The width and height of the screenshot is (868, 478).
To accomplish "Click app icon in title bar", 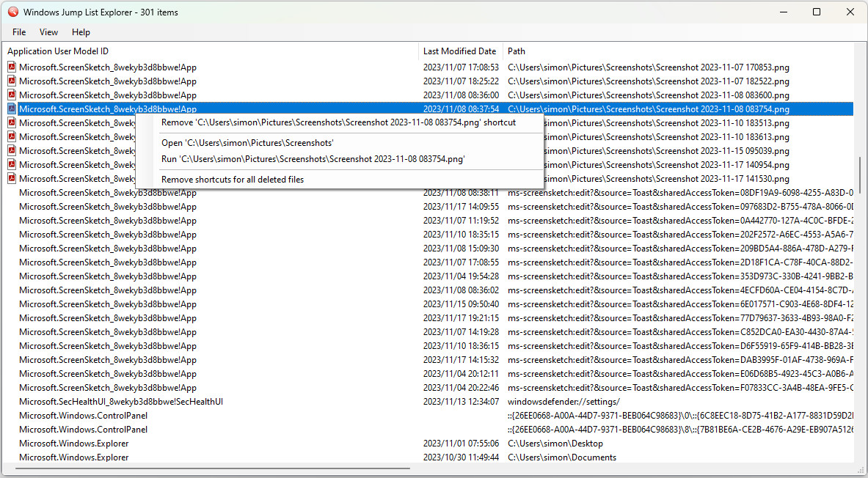I will 12,12.
